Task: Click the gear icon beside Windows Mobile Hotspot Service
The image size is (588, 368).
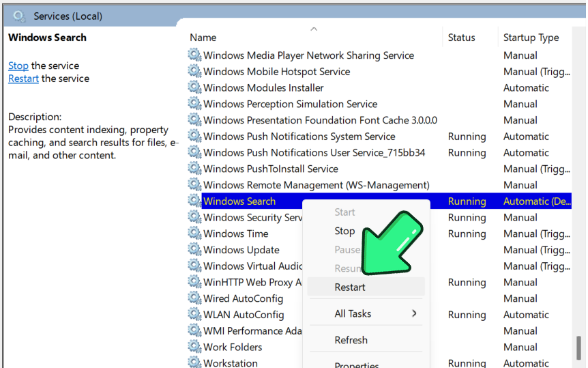Action: (x=194, y=71)
